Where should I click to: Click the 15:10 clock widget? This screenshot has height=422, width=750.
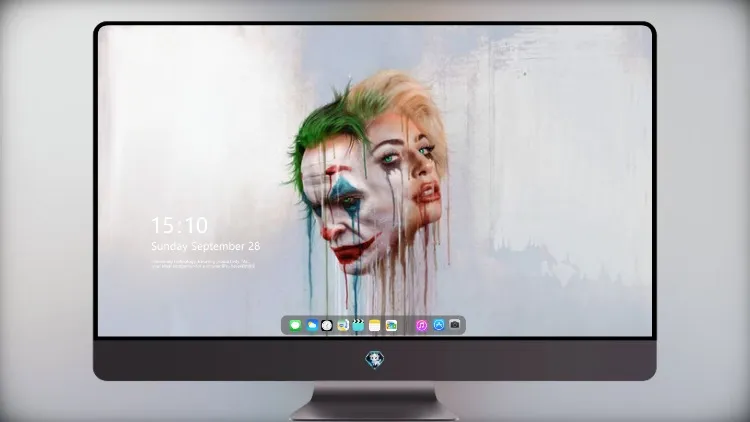(x=179, y=225)
